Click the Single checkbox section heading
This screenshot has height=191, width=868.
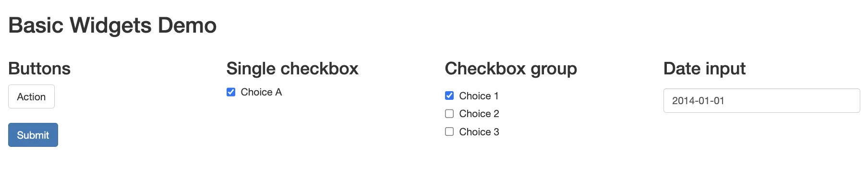click(x=292, y=69)
